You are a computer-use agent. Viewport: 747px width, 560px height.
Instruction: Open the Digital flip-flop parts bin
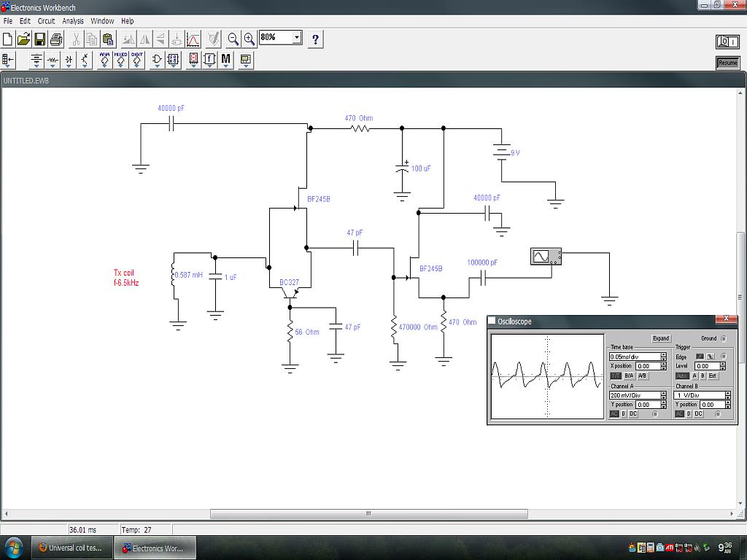pyautogui.click(x=174, y=60)
